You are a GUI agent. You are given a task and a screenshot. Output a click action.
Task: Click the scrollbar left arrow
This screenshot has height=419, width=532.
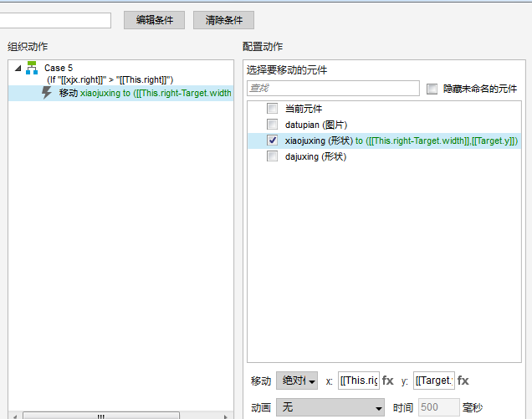point(15,416)
